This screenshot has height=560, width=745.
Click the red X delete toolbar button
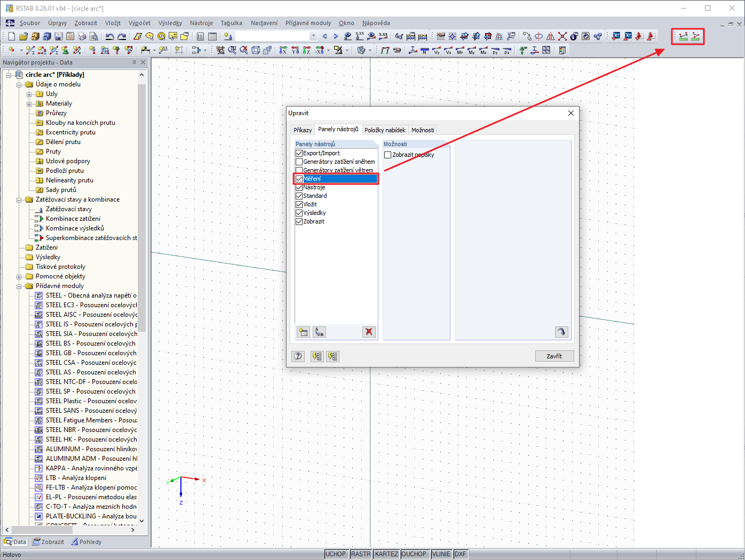369,332
